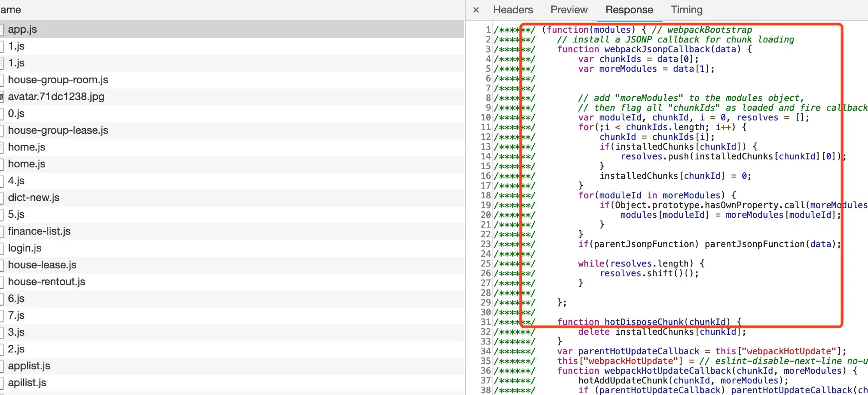Select the 2.js request row
868x395 pixels.
pyautogui.click(x=232, y=349)
